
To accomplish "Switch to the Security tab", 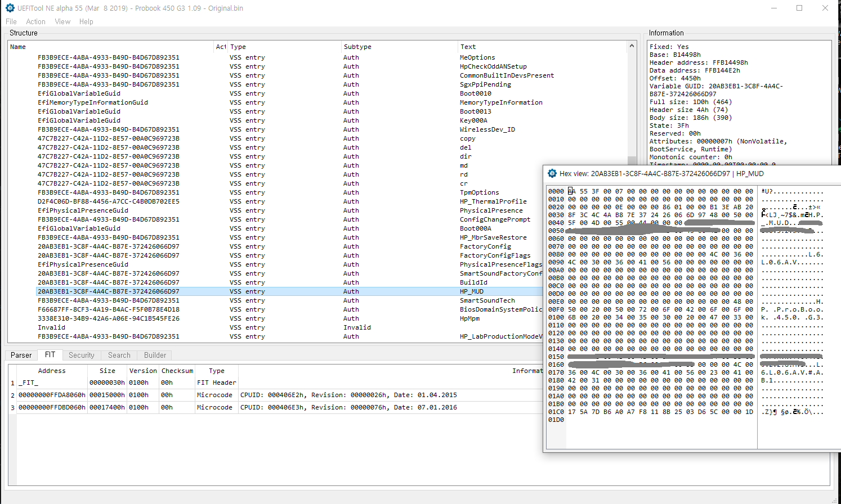I will click(x=82, y=355).
